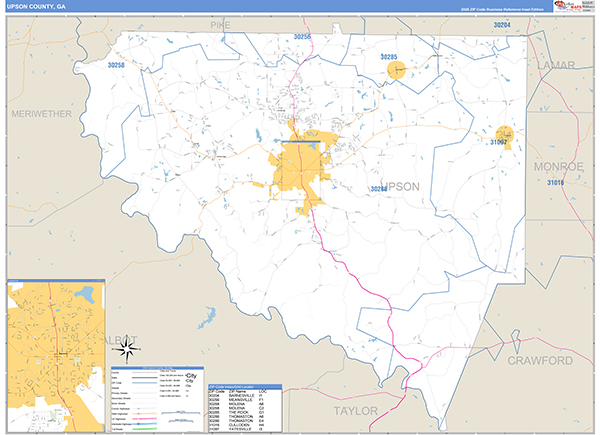600x435 pixels.
Task: Select the TAYLOR county label
Action: (355, 411)
